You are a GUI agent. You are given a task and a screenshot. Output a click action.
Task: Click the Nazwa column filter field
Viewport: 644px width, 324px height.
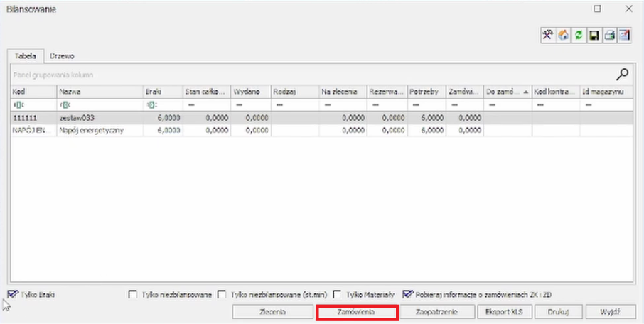pyautogui.click(x=100, y=104)
